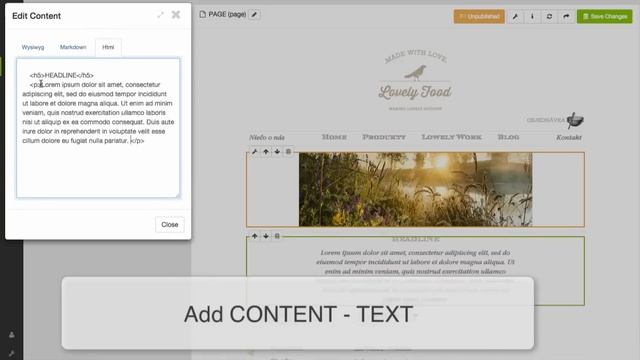Delete the headline text block

point(277,236)
